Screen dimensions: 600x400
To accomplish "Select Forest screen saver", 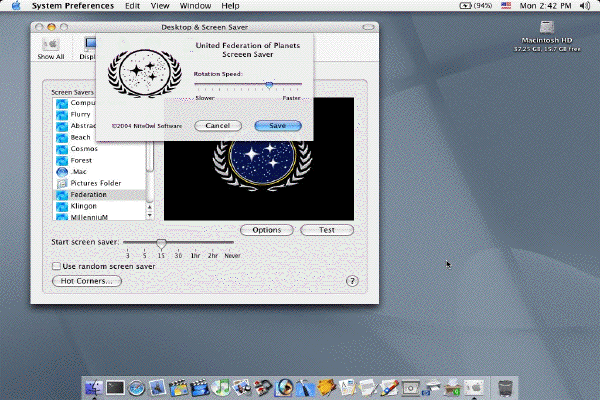I will point(99,160).
